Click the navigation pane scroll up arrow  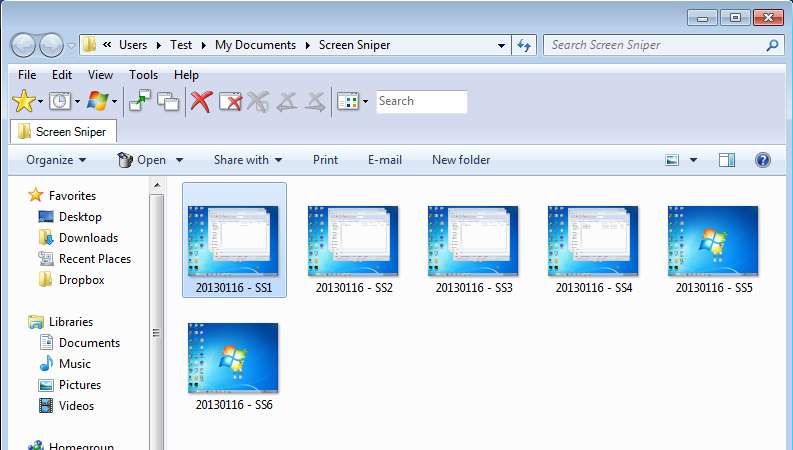tap(157, 186)
